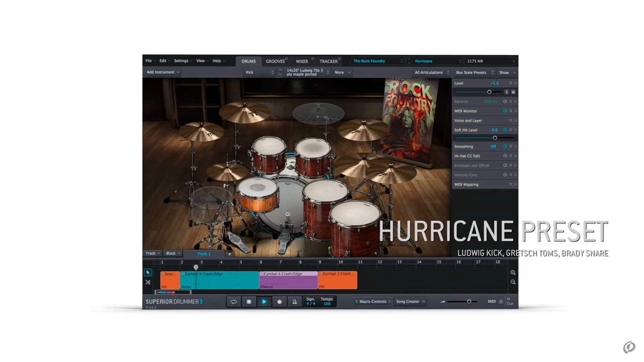Open the Soft Hit Level options menu icon
Viewport: 644px width, 362px height.
[x=510, y=130]
